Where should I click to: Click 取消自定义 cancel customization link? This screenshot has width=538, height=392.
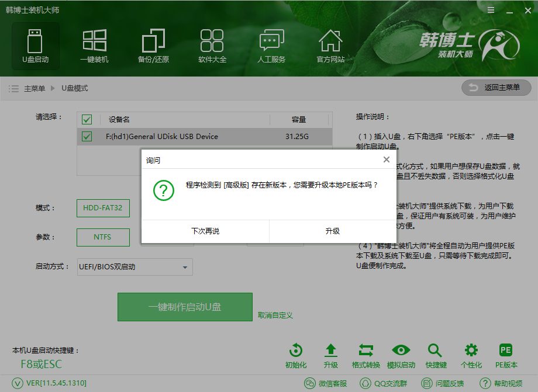(275, 314)
